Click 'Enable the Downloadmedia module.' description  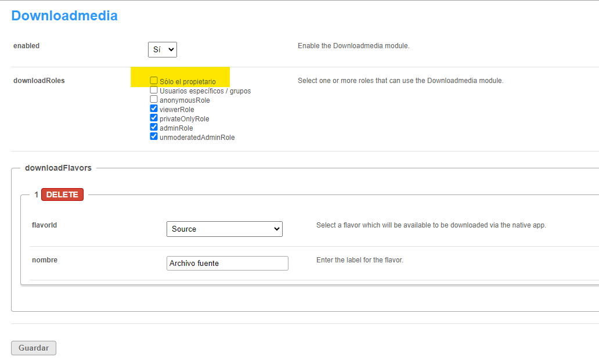click(353, 46)
